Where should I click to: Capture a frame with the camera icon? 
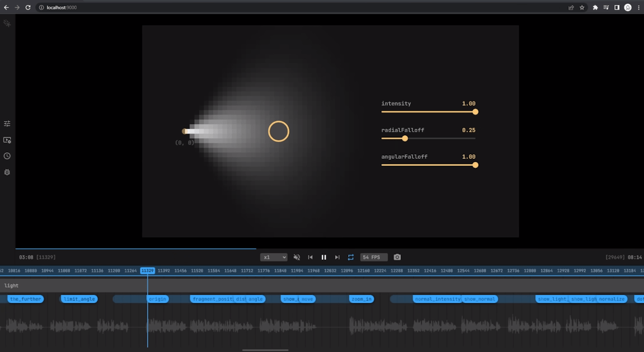(x=397, y=257)
